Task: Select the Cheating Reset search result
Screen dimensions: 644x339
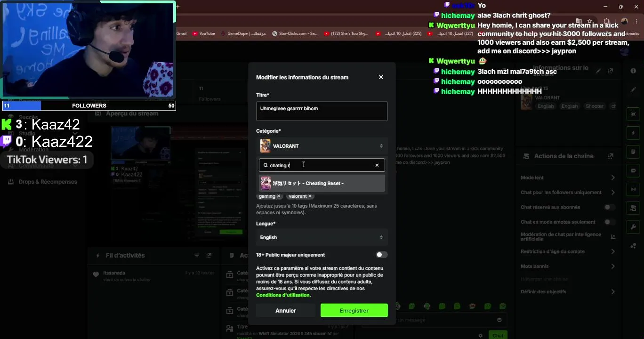Action: click(x=322, y=183)
